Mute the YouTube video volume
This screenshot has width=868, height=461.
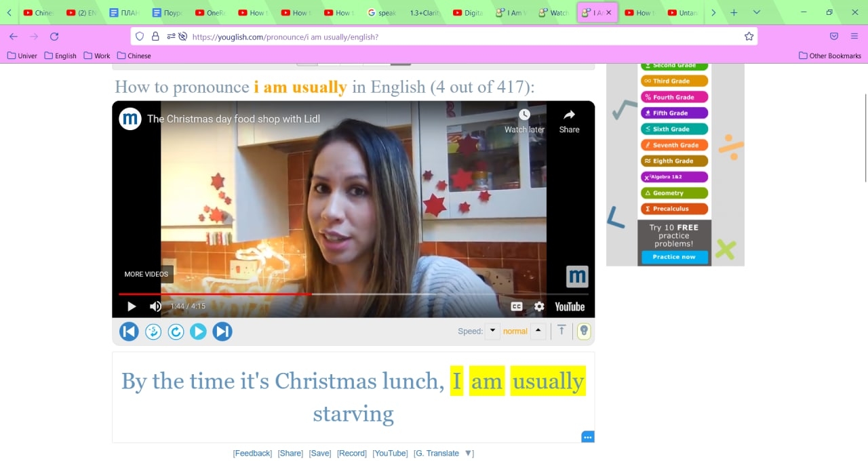(155, 306)
